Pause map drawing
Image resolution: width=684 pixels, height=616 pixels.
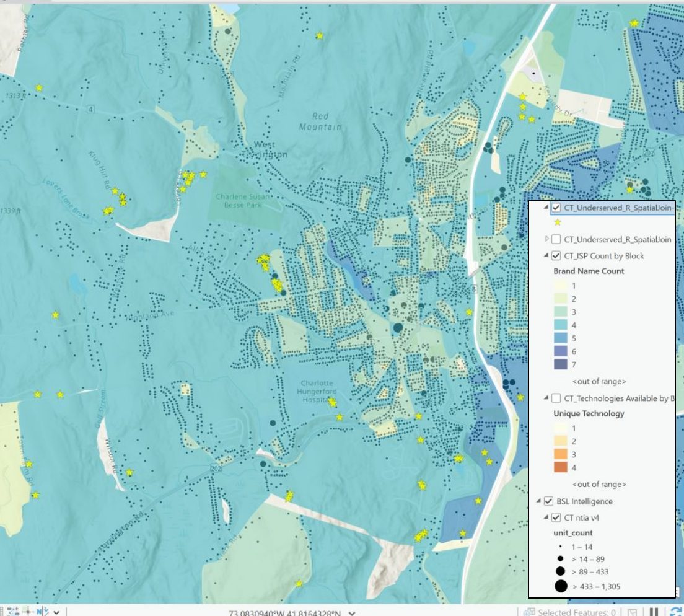click(x=654, y=612)
